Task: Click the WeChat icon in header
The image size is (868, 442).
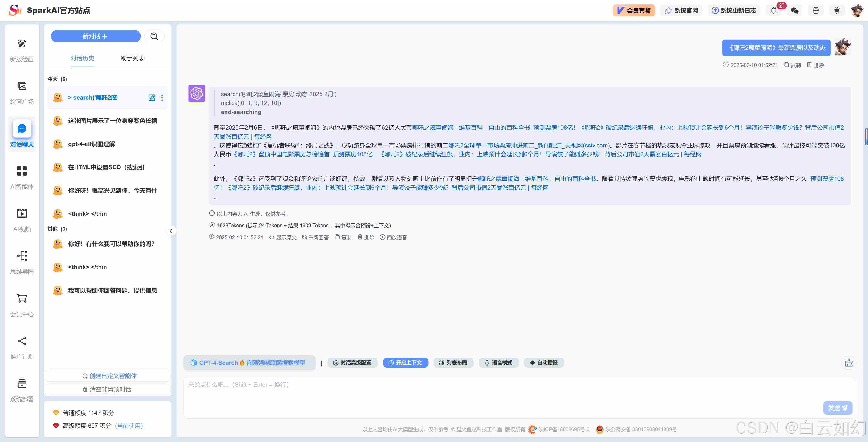Action: (x=795, y=10)
